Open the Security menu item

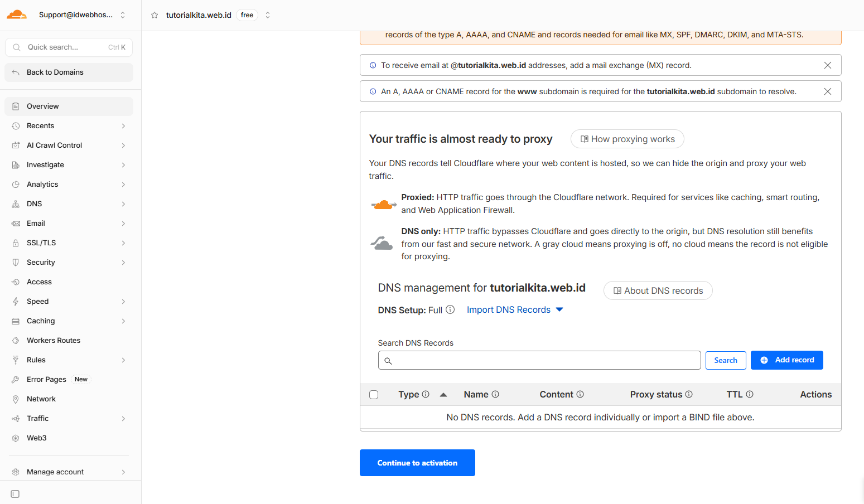69,263
